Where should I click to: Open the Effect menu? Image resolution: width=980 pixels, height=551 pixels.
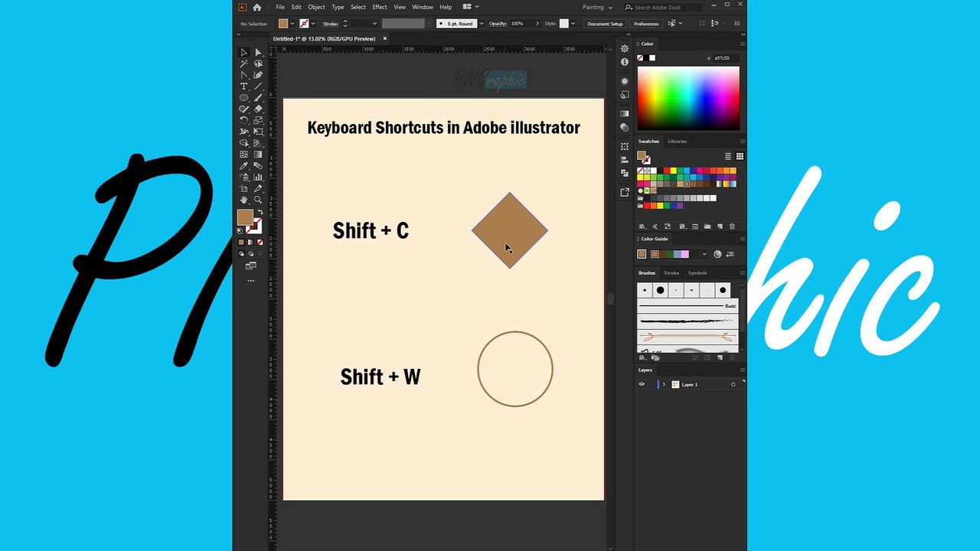click(380, 7)
